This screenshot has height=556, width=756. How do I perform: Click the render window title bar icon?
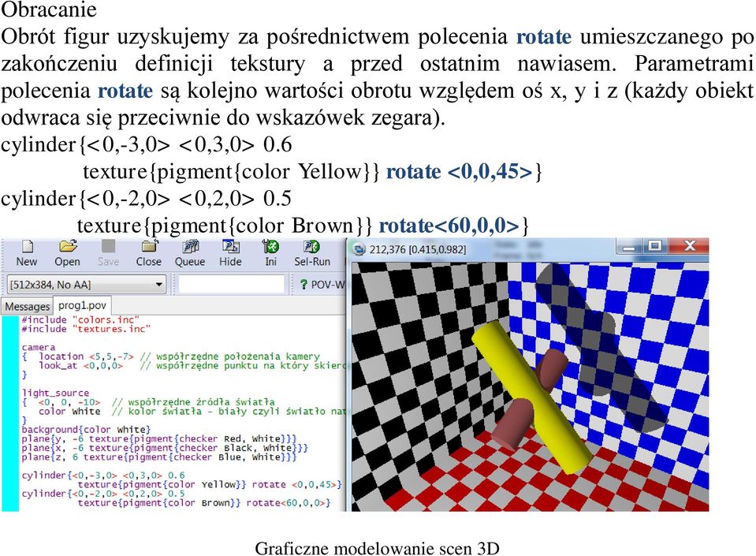359,249
